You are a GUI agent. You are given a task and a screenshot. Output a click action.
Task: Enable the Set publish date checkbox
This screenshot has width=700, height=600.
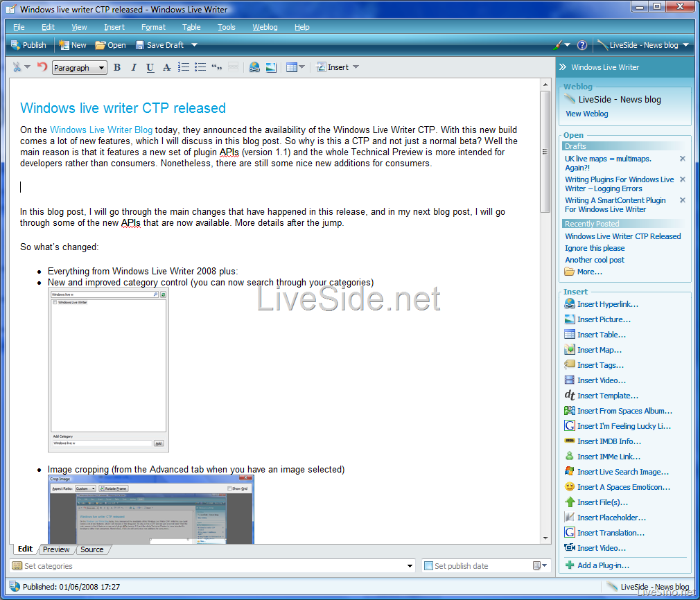(428, 566)
